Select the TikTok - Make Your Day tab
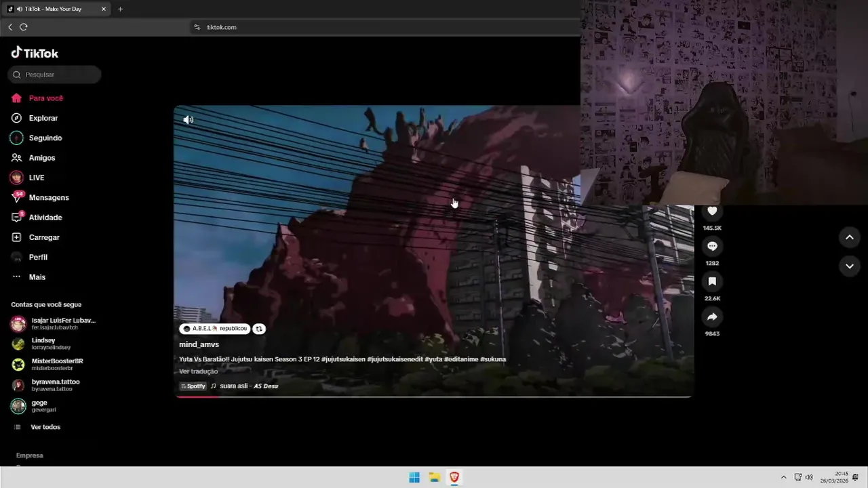 pos(58,9)
